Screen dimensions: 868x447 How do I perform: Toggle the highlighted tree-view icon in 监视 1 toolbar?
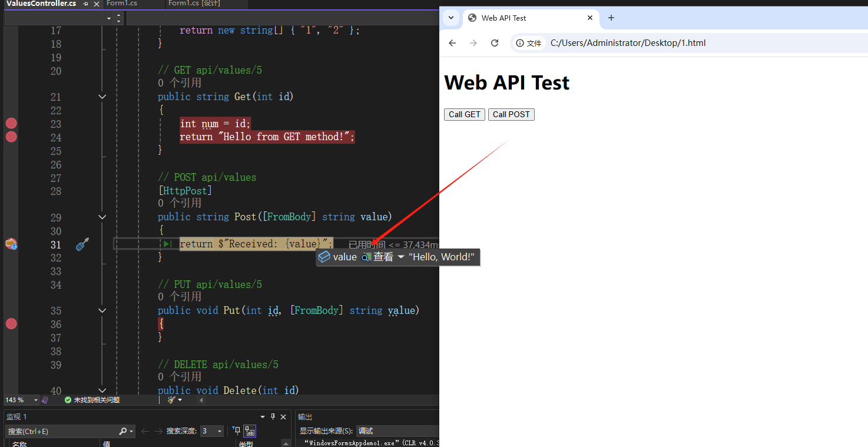(x=250, y=431)
